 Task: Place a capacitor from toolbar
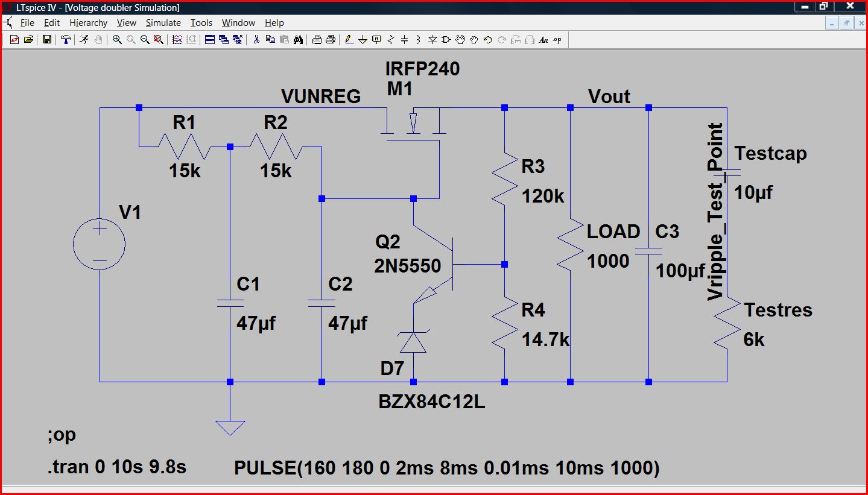click(x=405, y=40)
